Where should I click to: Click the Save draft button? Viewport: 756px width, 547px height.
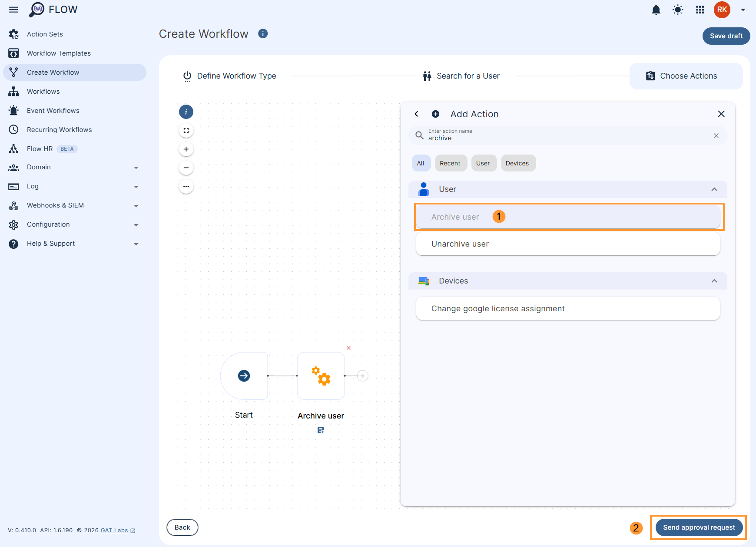coord(726,36)
